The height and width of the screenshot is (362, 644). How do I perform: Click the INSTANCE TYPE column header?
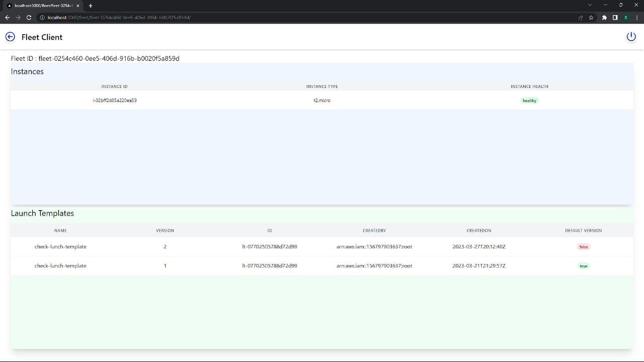(322, 86)
